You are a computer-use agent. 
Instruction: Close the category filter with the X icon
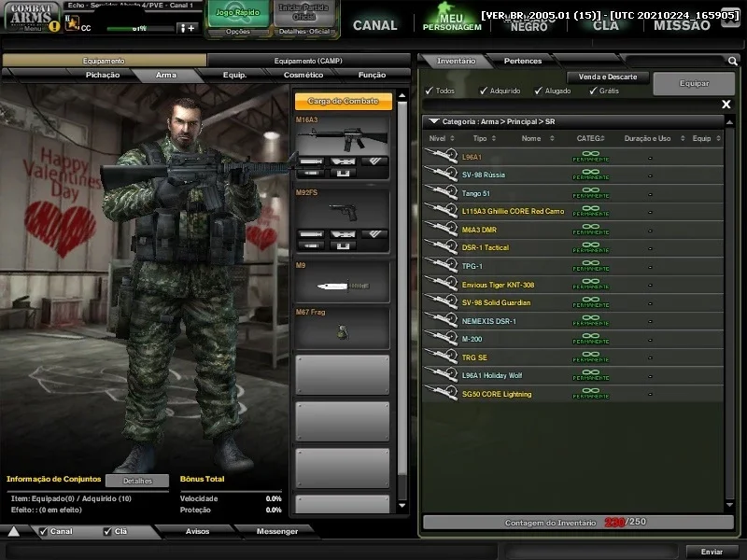[x=726, y=105]
